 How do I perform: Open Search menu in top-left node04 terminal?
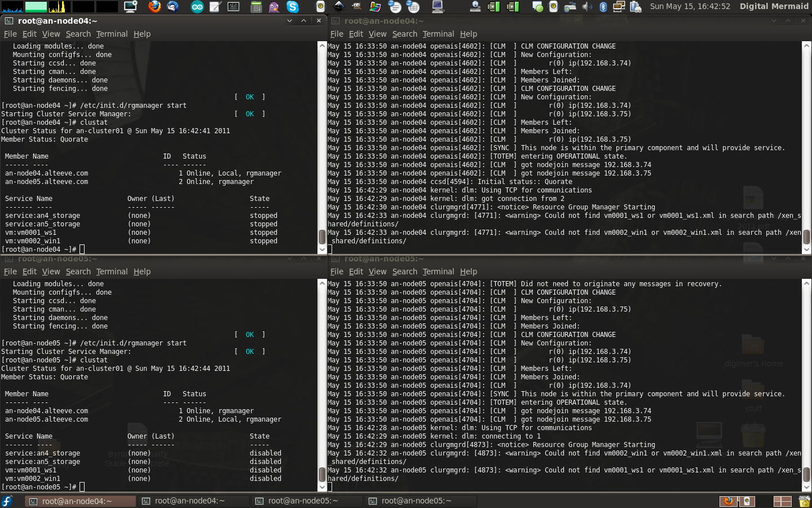(x=78, y=34)
